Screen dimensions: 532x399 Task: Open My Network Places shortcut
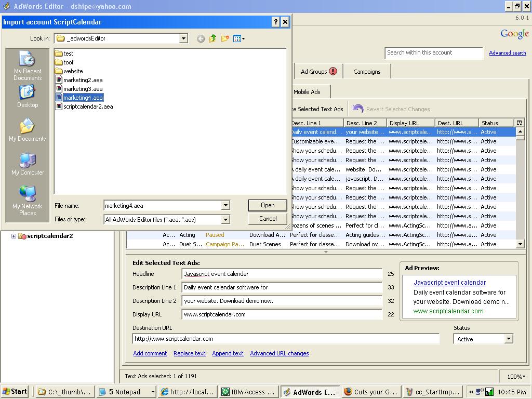(x=28, y=201)
